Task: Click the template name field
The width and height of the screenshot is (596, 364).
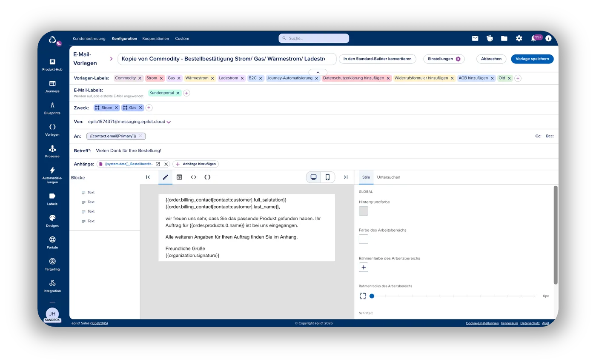Action: pos(227,59)
